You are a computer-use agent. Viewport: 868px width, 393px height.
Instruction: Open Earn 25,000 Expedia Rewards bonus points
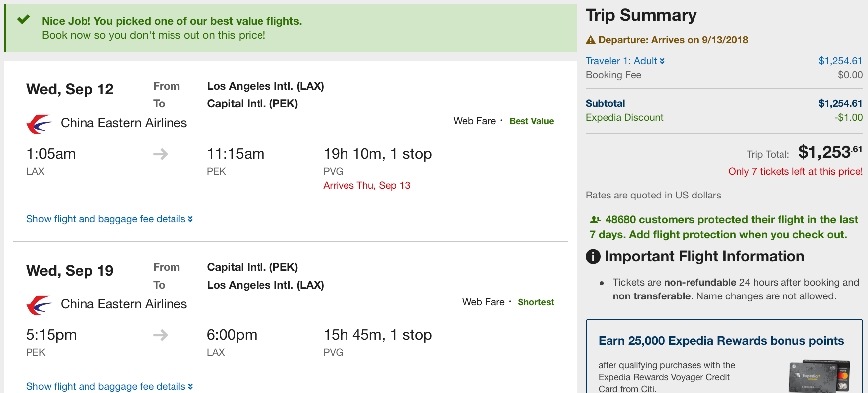click(721, 341)
